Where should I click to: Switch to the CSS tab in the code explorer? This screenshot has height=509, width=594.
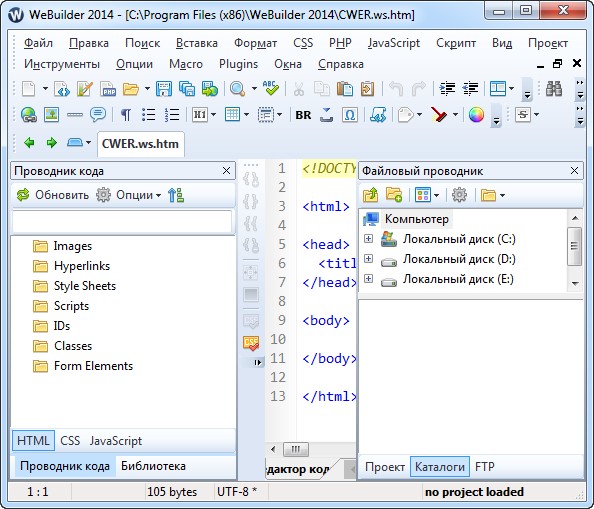[x=70, y=441]
